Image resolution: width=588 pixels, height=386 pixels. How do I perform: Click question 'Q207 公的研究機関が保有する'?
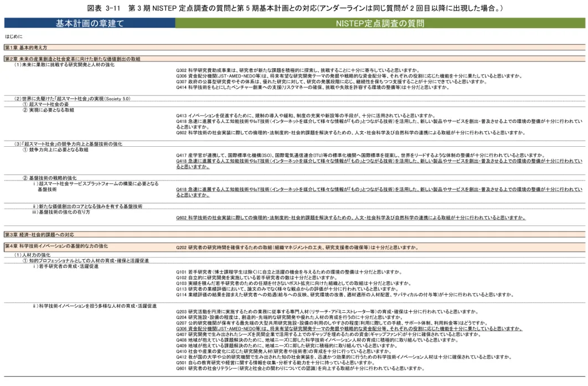tap(332, 323)
